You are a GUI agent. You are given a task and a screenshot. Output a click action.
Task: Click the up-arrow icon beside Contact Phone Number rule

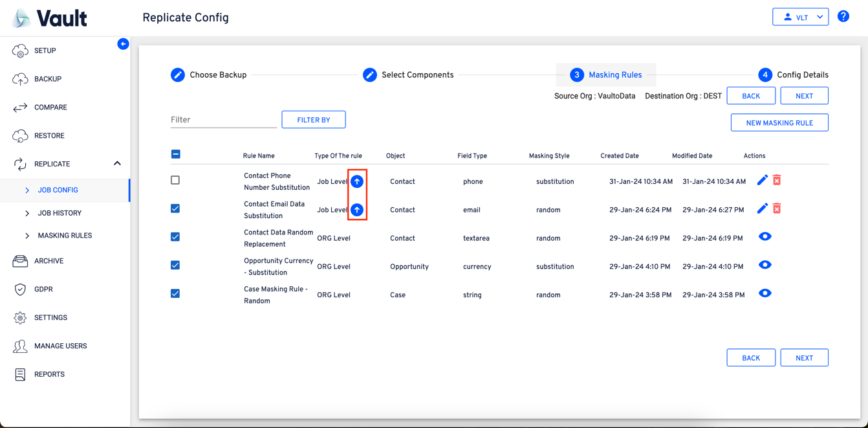pos(357,182)
